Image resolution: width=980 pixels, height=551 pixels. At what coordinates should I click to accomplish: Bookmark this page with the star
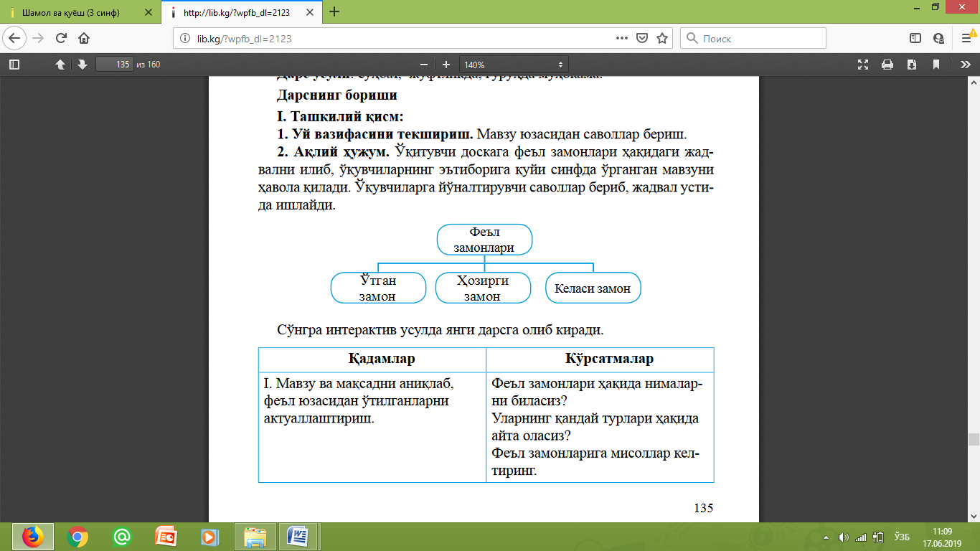tap(661, 39)
